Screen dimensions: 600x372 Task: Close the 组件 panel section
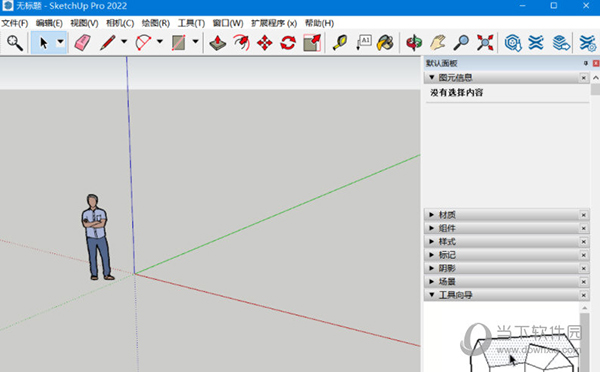point(584,228)
